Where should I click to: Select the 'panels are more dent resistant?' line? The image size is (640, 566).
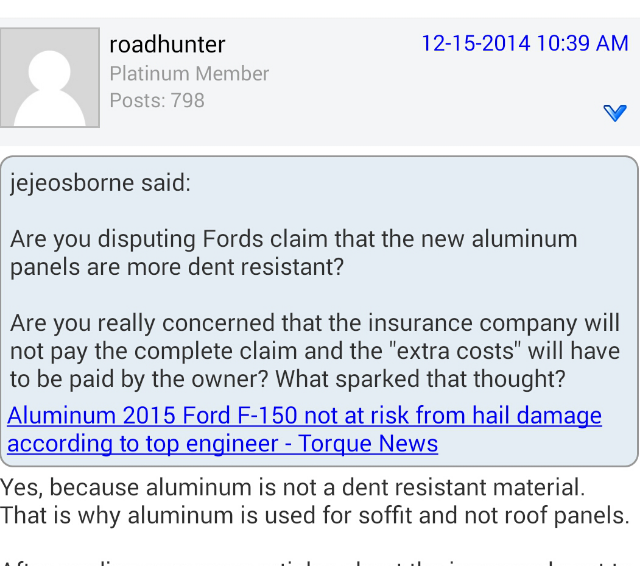(x=177, y=267)
